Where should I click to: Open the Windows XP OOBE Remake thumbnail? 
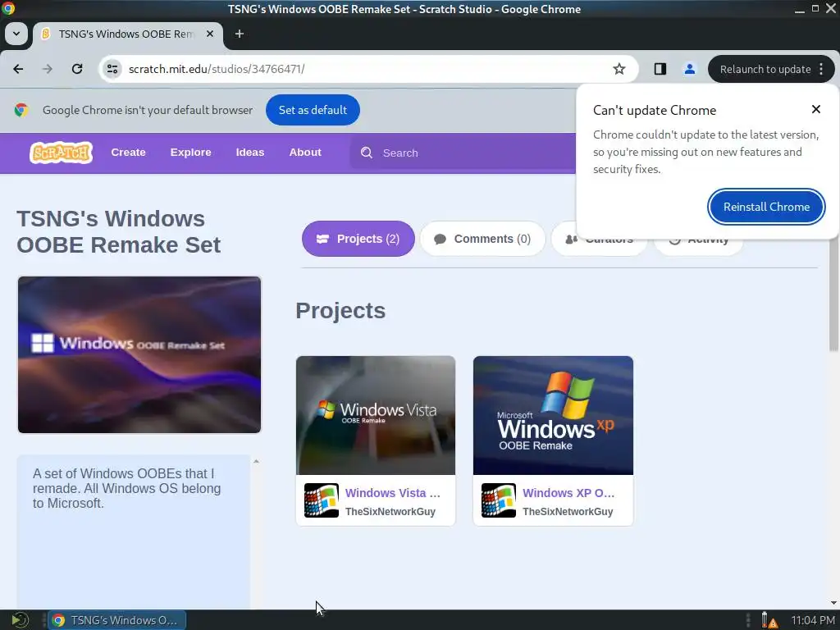(553, 415)
